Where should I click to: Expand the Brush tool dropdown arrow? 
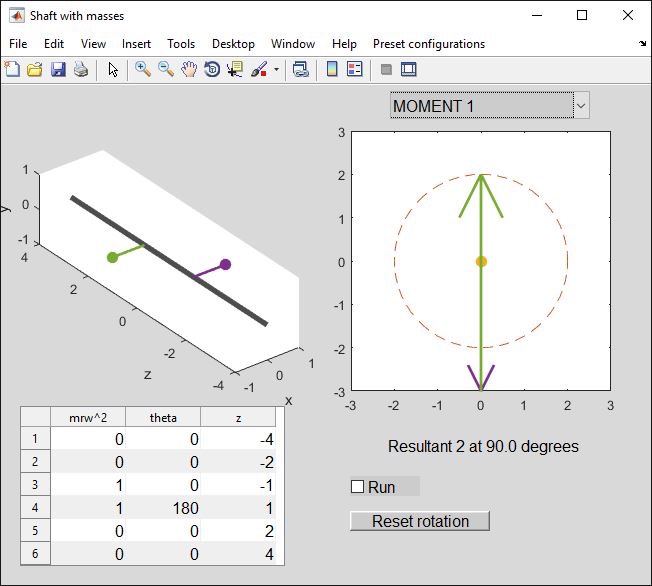[276, 70]
